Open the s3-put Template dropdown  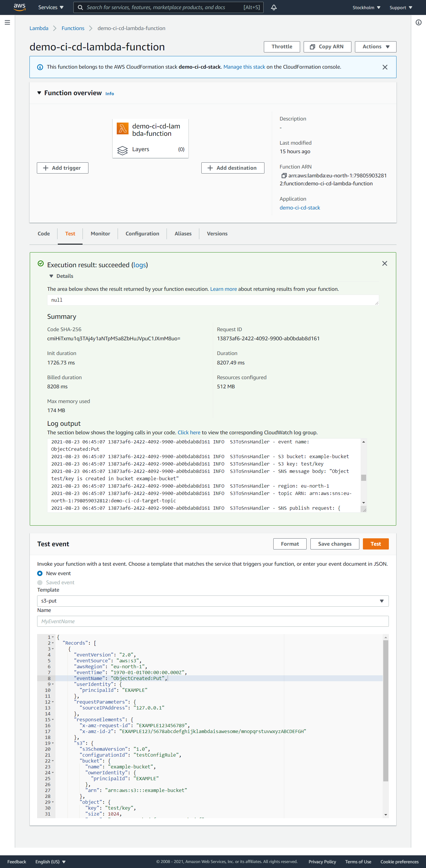pos(213,601)
